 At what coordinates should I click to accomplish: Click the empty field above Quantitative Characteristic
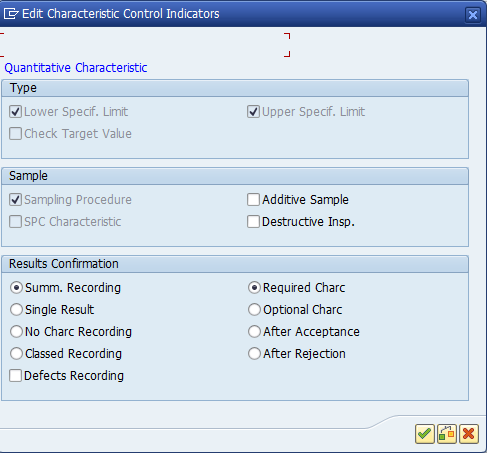tap(145, 45)
